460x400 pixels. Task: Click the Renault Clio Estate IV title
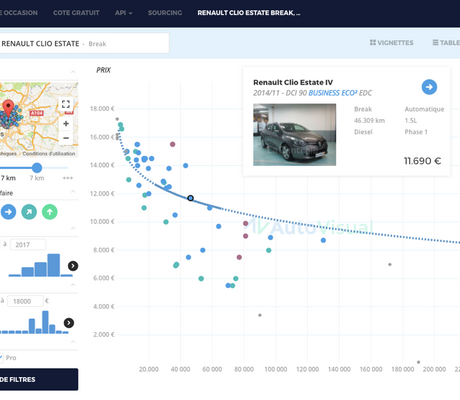pos(293,82)
